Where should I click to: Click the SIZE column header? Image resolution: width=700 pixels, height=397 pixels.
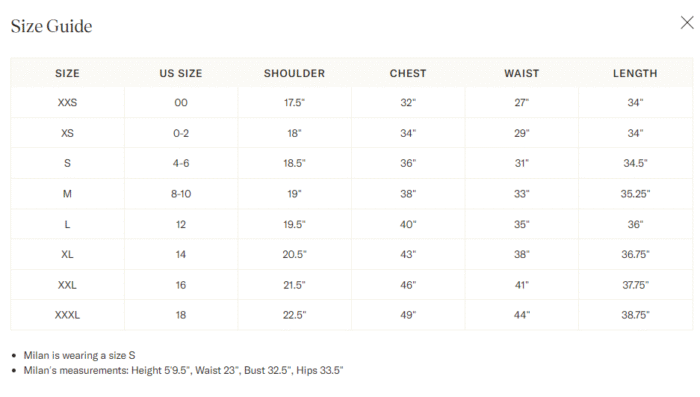pyautogui.click(x=67, y=73)
